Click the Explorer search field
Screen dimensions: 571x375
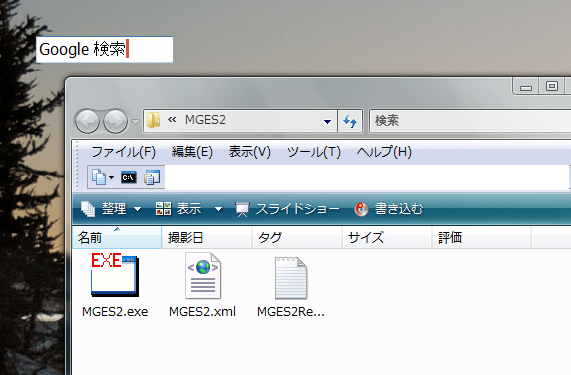(x=470, y=121)
